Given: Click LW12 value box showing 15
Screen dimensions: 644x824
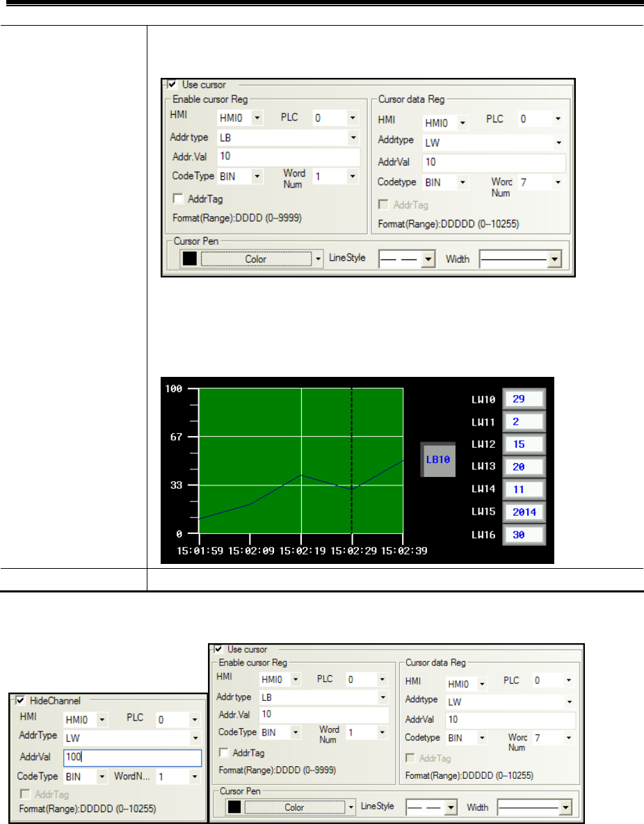Looking at the screenshot, I should tap(524, 444).
